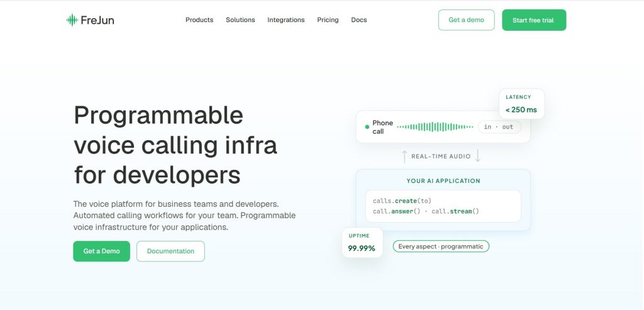This screenshot has width=644, height=310.
Task: Click the REAL-TIME AUDIO label
Action: (441, 157)
